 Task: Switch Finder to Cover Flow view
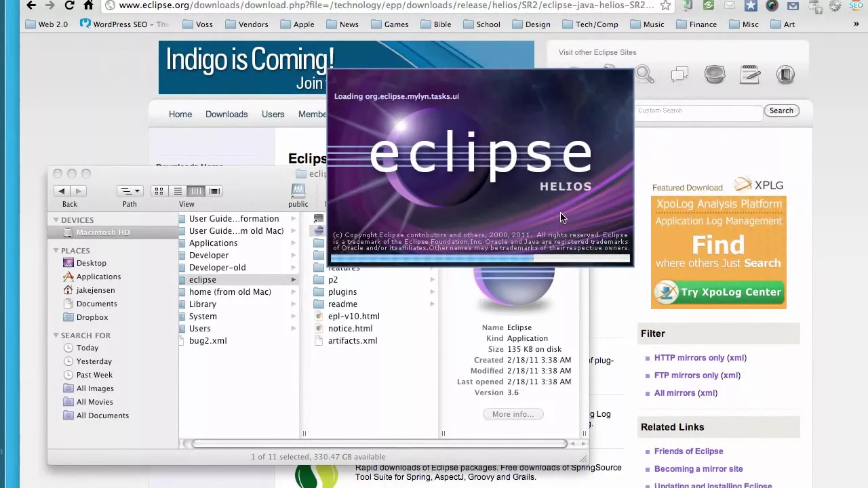tap(214, 191)
